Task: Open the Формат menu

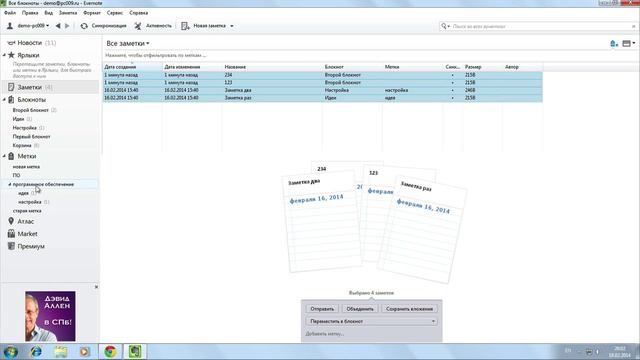Action: (92, 13)
